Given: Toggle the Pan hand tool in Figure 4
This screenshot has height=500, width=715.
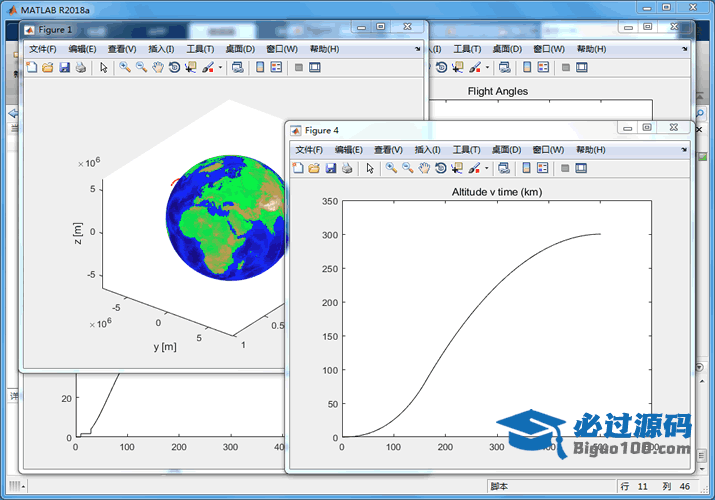Looking at the screenshot, I should click(x=424, y=168).
